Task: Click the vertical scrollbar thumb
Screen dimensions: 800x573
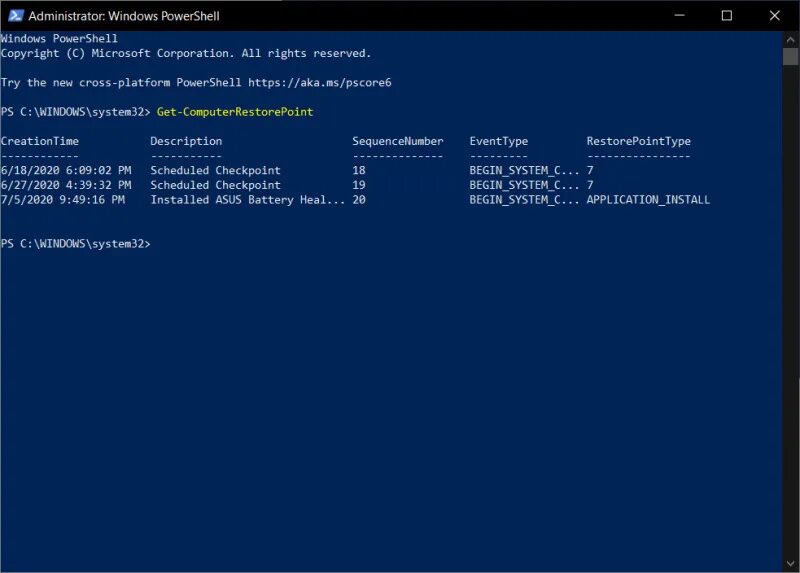Action: pyautogui.click(x=790, y=57)
